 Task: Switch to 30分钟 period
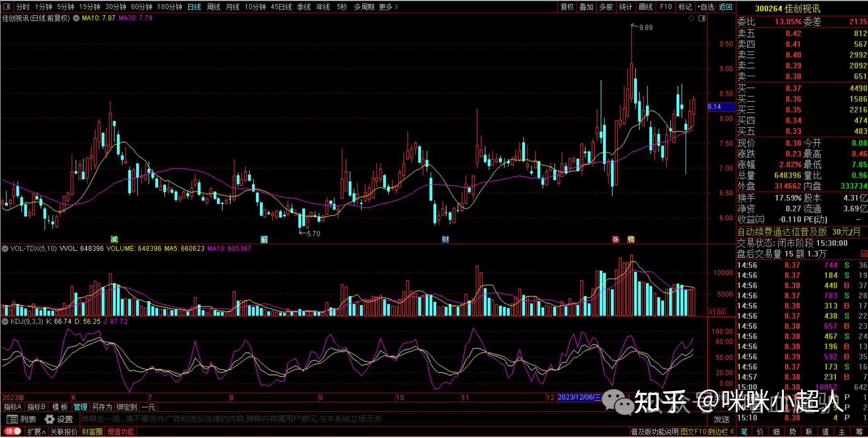116,7
